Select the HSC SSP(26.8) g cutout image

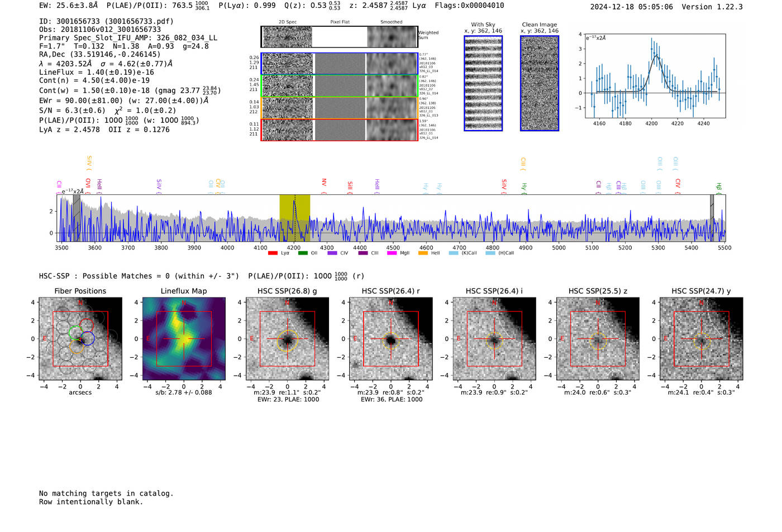coord(288,339)
